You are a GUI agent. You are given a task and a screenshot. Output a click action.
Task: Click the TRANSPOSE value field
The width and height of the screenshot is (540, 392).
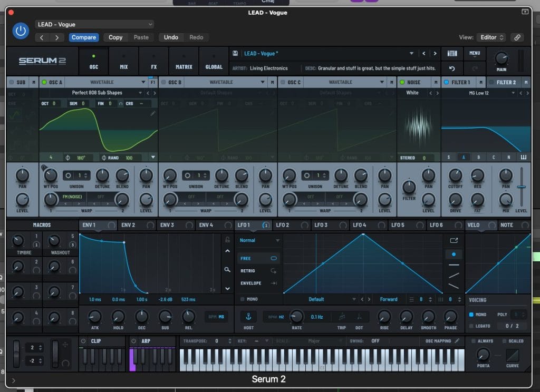tap(216, 341)
